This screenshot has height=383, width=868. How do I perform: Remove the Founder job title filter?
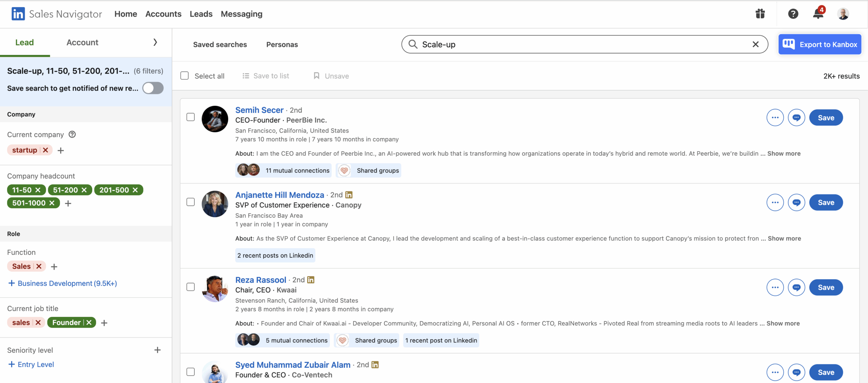click(x=89, y=322)
